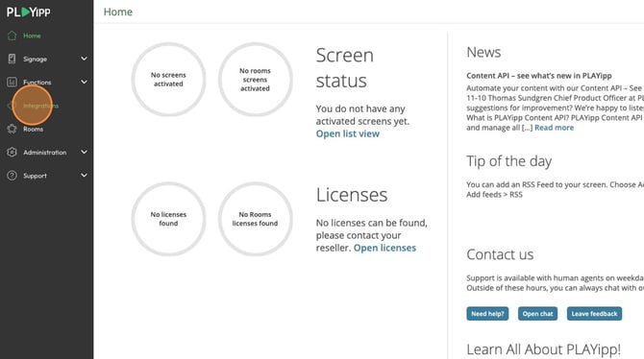The height and width of the screenshot is (359, 644).
Task: Click the Need help? button
Action: tap(487, 314)
